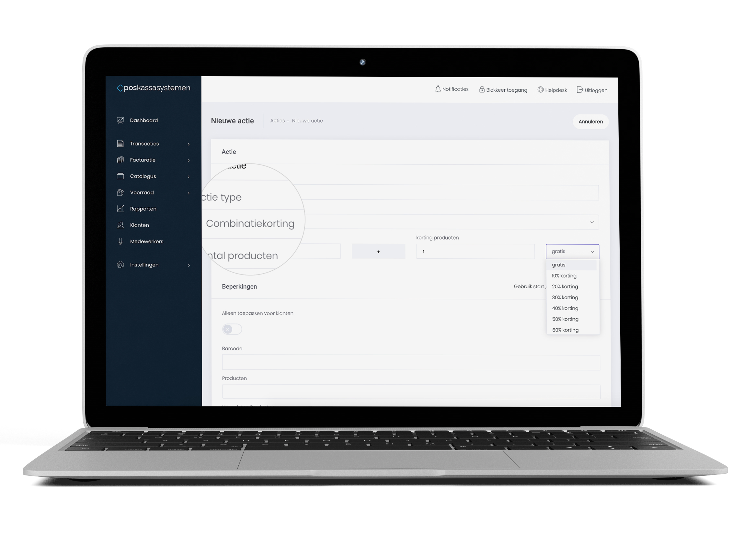
Task: Click the plus stepper button
Action: pyautogui.click(x=378, y=251)
